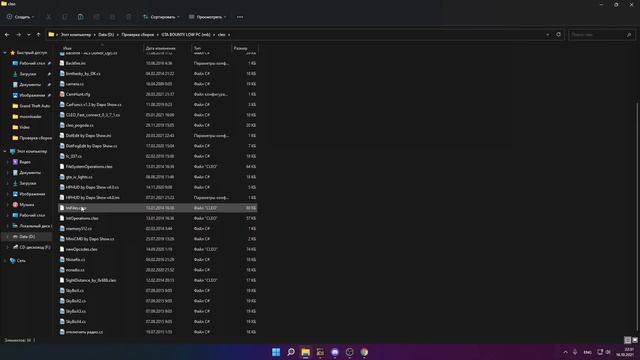Image resolution: width=640 pixels, height=360 pixels.
Task: Go up one folder level arrow
Action: (x=38, y=35)
